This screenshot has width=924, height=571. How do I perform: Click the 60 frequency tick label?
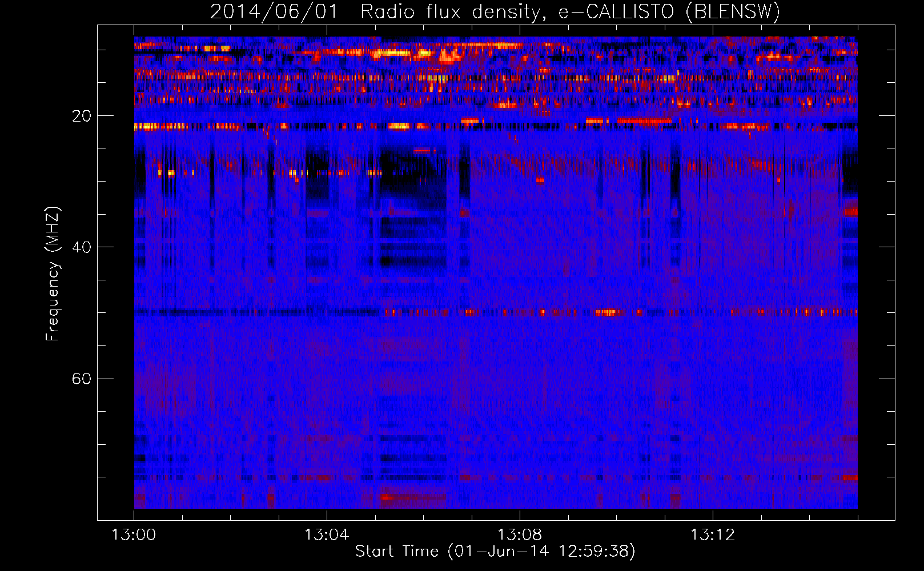pos(82,379)
